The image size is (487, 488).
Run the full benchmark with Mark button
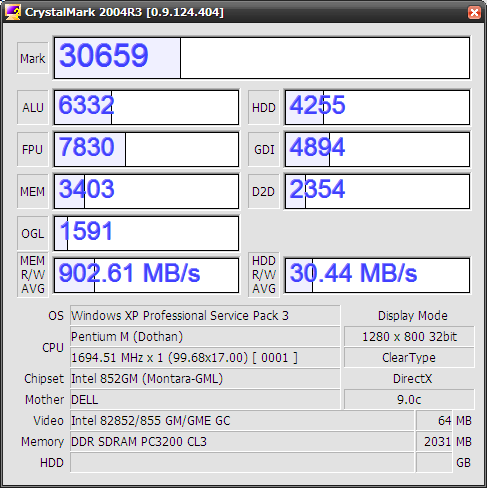tap(33, 58)
